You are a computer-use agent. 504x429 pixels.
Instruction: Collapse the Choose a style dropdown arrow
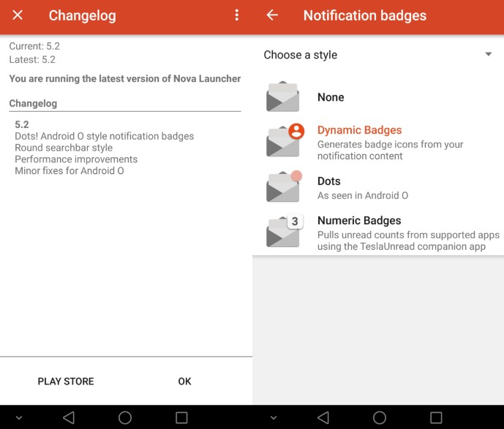click(x=489, y=55)
